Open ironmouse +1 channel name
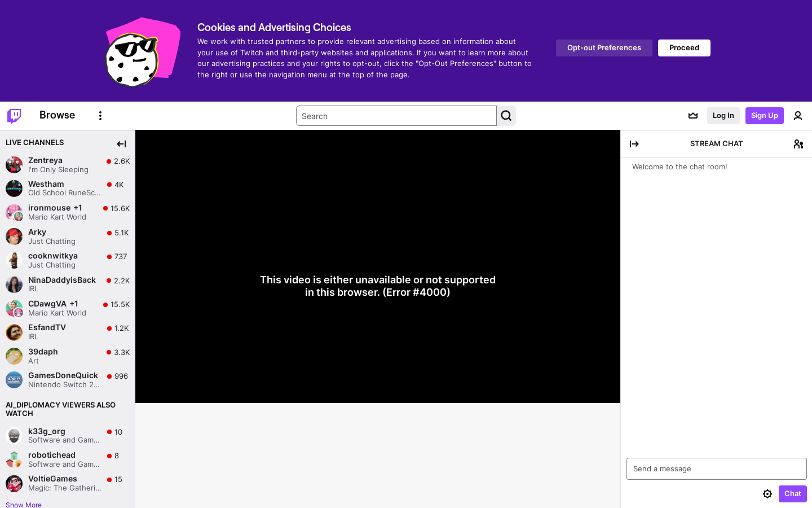 [x=55, y=208]
